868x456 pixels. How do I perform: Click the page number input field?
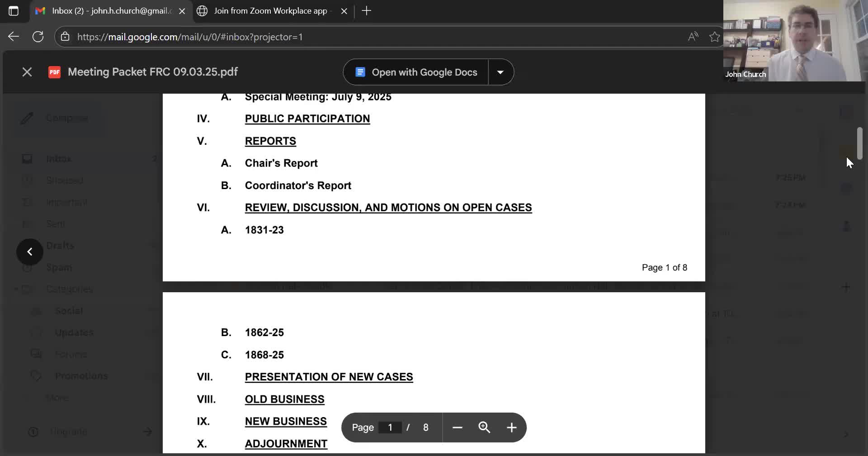click(390, 427)
